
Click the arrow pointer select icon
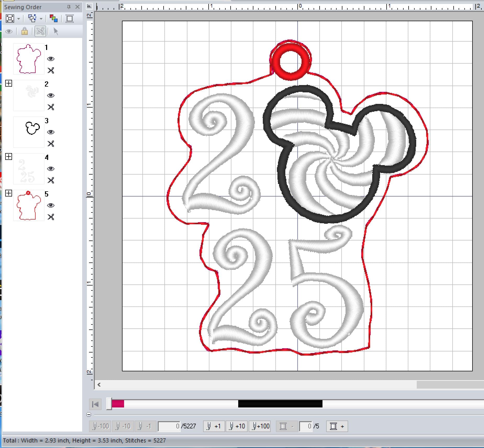point(55,31)
